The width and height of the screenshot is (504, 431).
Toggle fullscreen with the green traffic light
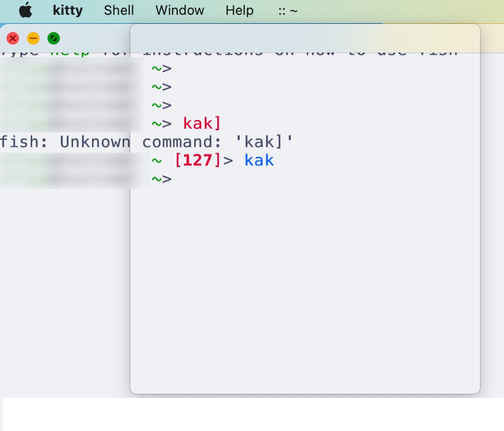54,38
